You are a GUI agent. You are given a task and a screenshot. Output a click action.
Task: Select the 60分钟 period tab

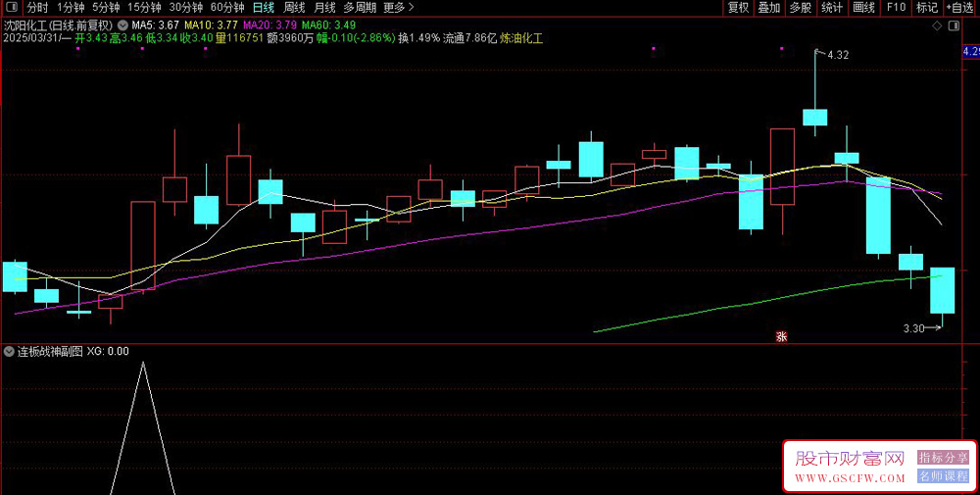click(x=227, y=8)
